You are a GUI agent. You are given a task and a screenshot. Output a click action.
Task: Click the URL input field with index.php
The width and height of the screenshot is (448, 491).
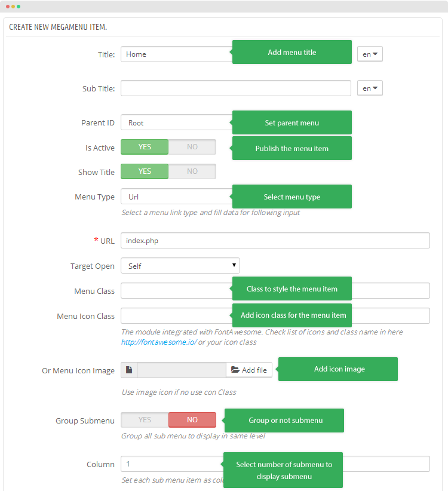point(275,241)
